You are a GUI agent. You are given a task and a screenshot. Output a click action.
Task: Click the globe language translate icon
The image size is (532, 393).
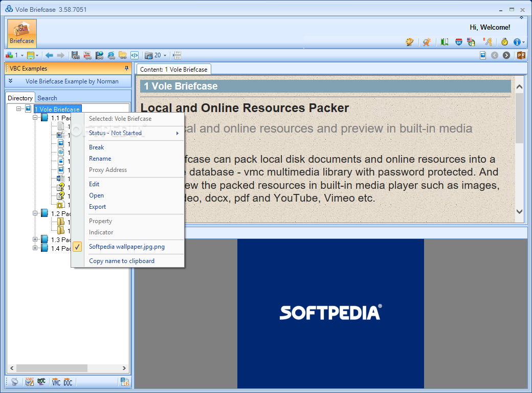(427, 42)
